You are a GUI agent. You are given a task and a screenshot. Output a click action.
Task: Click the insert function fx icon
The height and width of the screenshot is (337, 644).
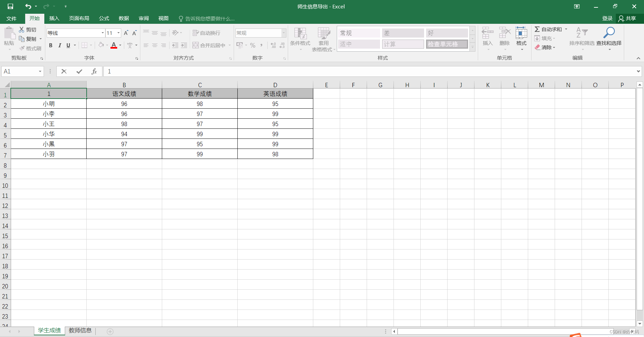[x=94, y=71]
